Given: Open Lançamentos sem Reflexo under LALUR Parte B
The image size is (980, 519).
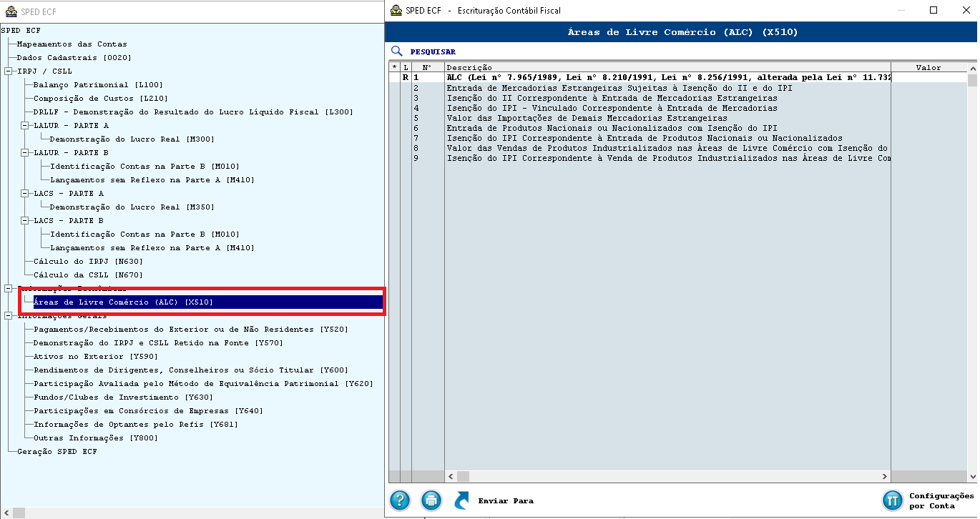Looking at the screenshot, I should tap(152, 179).
